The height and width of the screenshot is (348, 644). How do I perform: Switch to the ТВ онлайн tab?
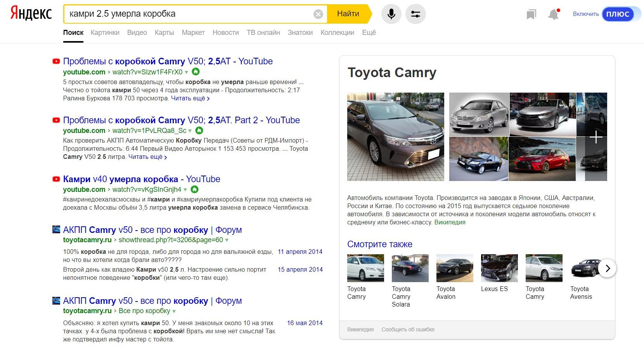(x=263, y=33)
